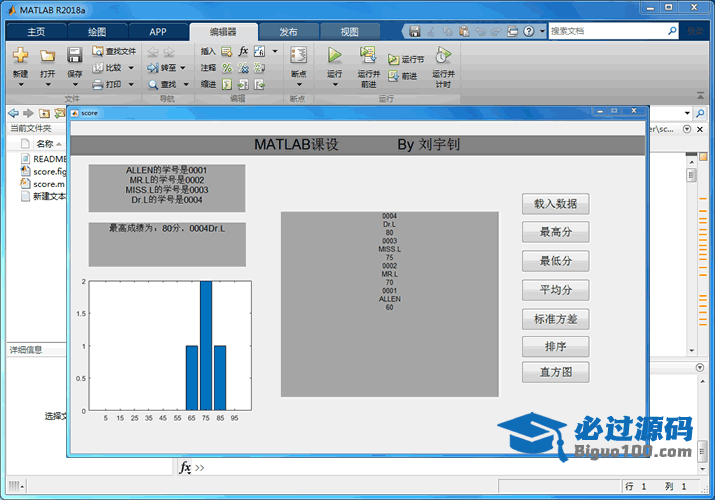
Task: Click the 平均分 button
Action: (x=555, y=290)
